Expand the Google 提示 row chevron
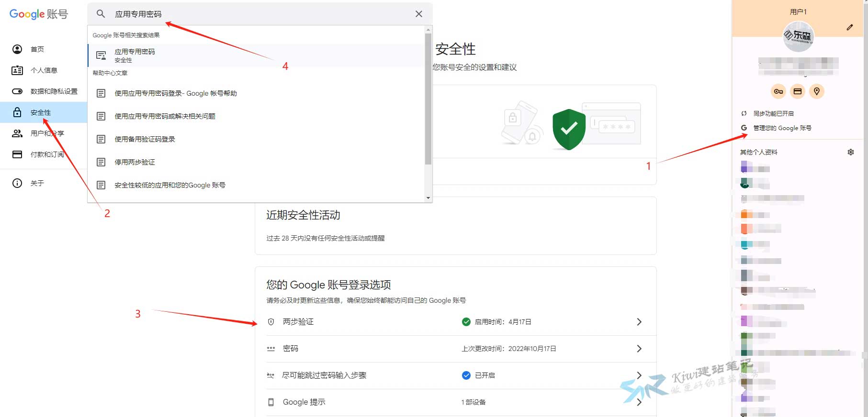868x417 pixels. tap(639, 402)
